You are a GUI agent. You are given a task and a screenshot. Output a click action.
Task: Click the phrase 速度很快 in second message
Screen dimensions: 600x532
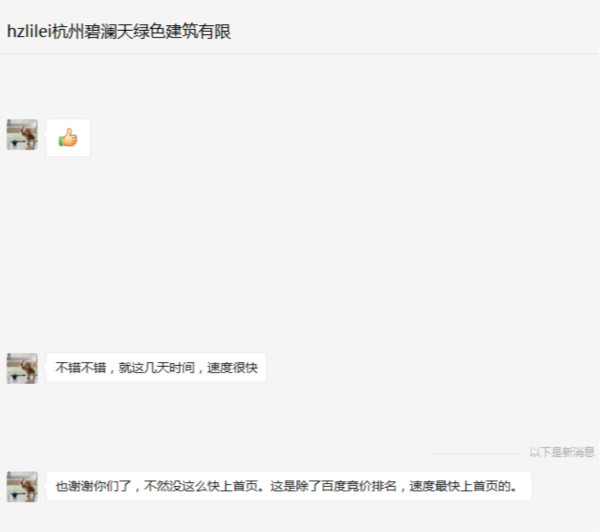tap(233, 368)
